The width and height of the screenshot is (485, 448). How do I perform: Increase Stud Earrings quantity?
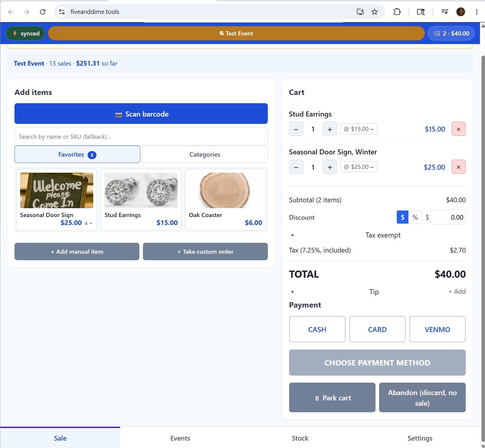point(330,129)
